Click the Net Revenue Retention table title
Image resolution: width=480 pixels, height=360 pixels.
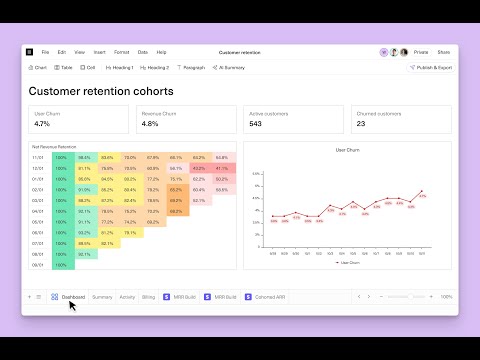(x=54, y=147)
